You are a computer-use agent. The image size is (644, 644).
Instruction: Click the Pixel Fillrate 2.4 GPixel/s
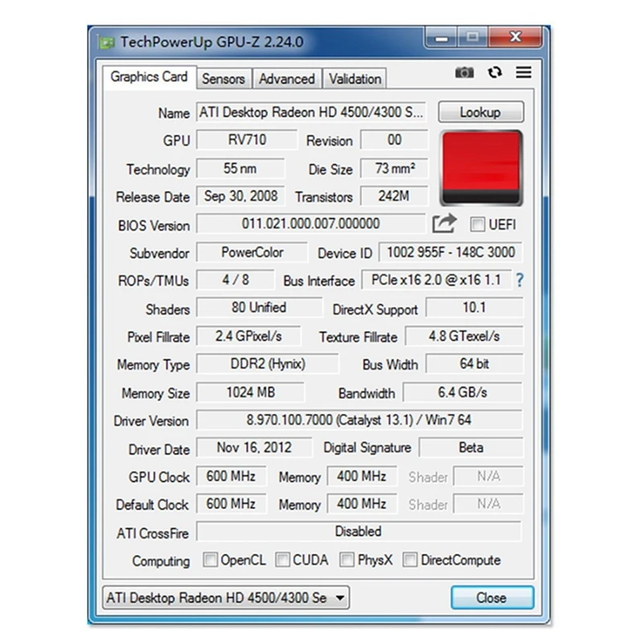pyautogui.click(x=249, y=336)
